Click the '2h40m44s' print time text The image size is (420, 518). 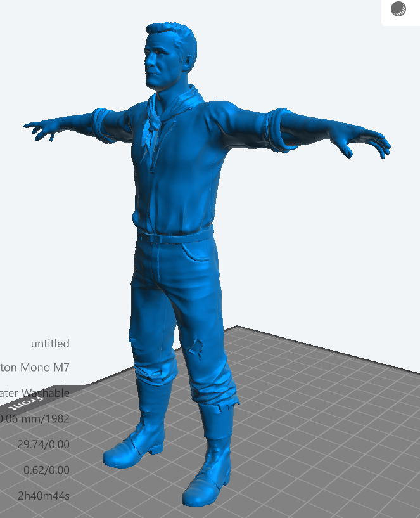pos(44,496)
